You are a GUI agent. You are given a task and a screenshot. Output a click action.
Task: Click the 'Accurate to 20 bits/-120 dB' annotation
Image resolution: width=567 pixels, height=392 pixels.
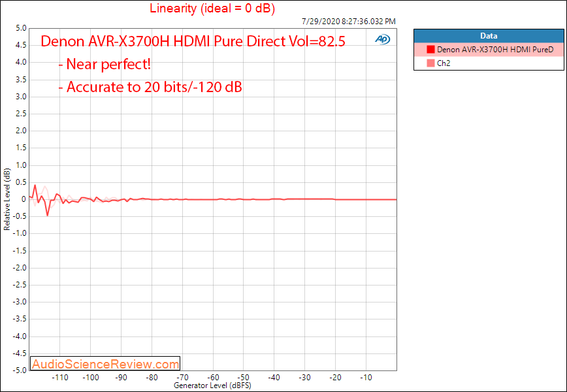pyautogui.click(x=150, y=87)
